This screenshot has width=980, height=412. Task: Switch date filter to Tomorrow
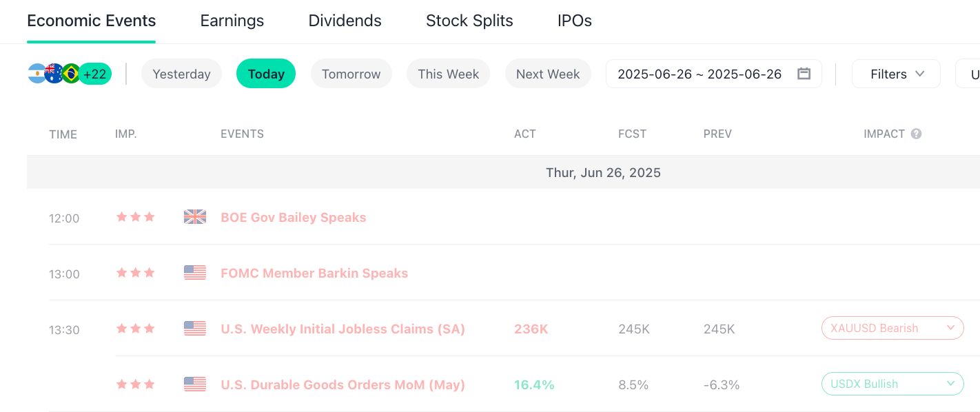pyautogui.click(x=351, y=74)
